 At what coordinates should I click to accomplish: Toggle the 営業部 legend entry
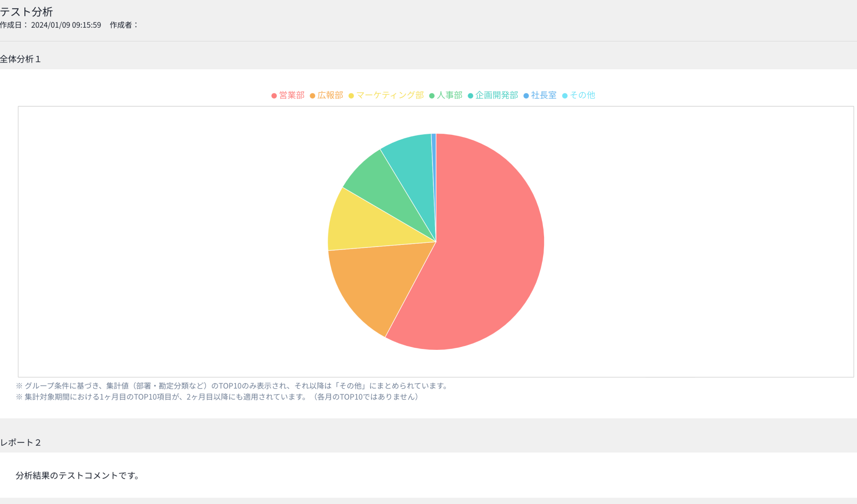click(288, 95)
